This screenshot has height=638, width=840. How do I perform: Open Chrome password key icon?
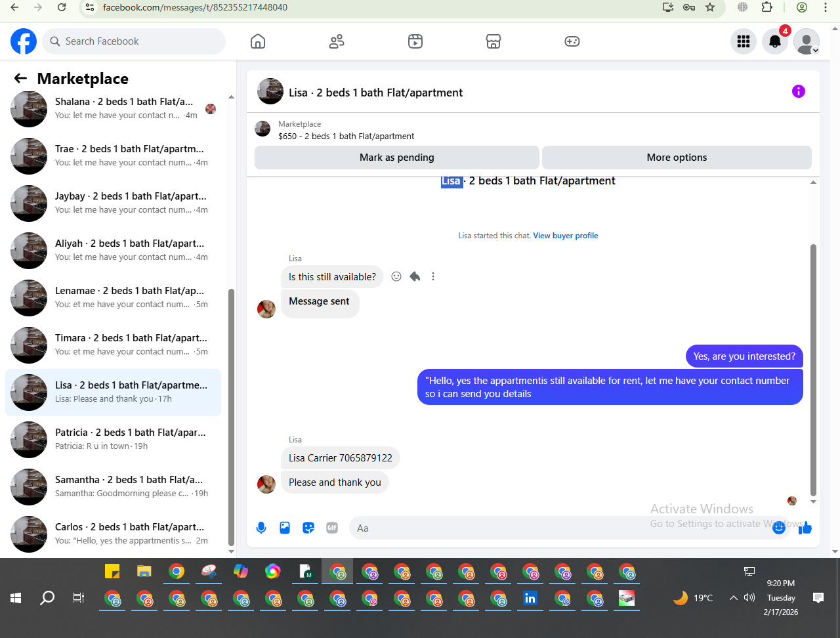[689, 7]
